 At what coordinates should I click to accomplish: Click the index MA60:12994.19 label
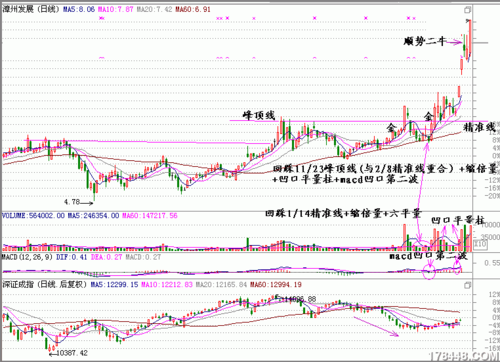[276, 285]
